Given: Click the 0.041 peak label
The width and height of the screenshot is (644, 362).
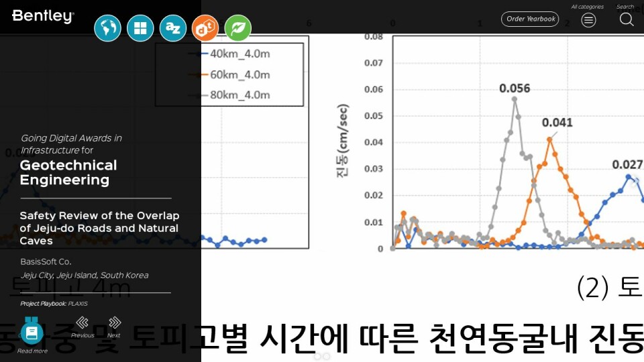Looking at the screenshot, I should point(557,122).
